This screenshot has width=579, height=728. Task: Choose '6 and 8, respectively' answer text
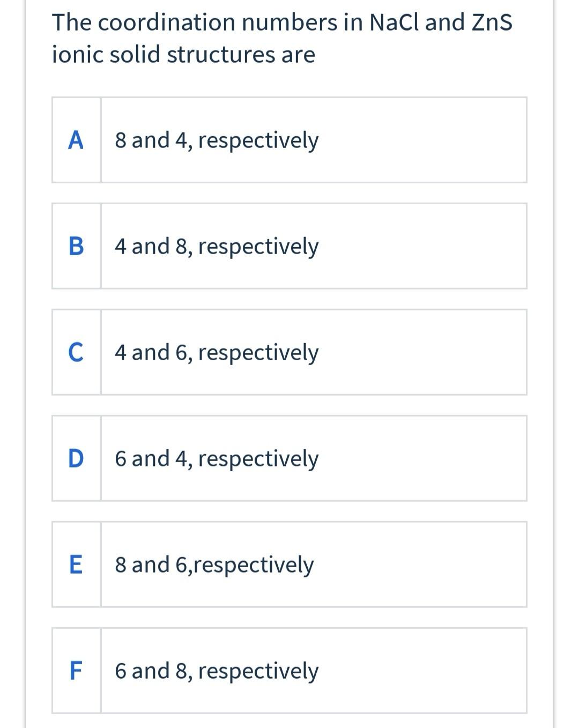(x=217, y=671)
